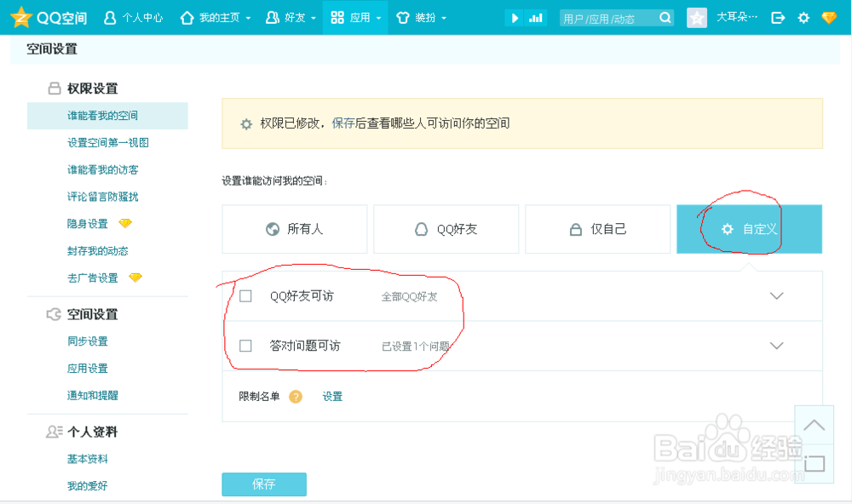Open 同步设置 in sidebar
Viewport: 852px width, 504px height.
tap(88, 341)
